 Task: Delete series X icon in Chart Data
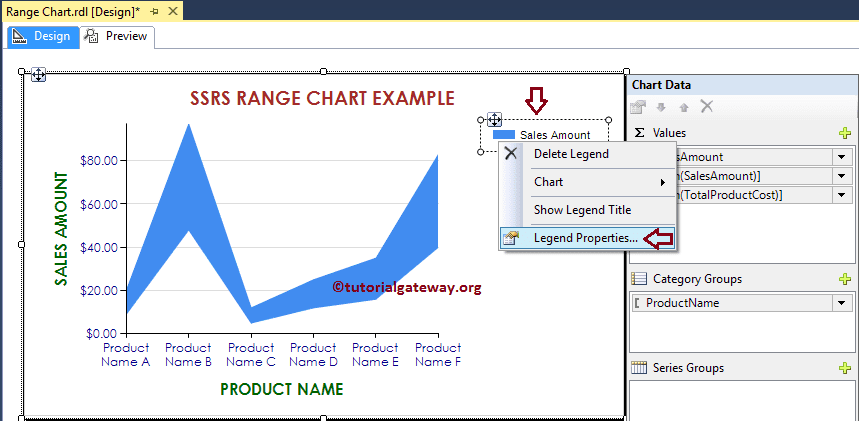[x=707, y=106]
